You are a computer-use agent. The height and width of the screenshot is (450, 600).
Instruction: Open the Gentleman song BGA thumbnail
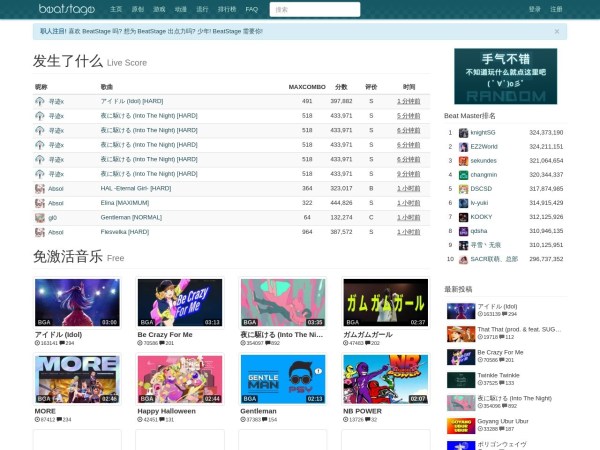pos(282,378)
